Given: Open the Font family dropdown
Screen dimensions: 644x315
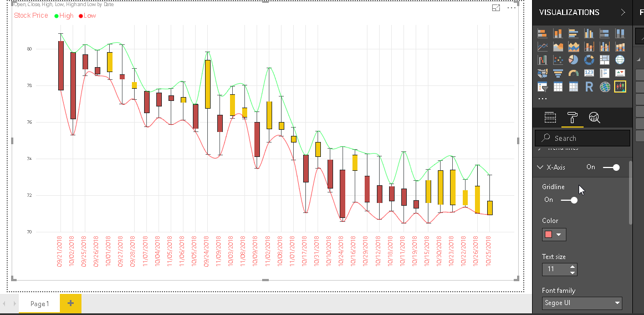Looking at the screenshot, I should pos(582,303).
